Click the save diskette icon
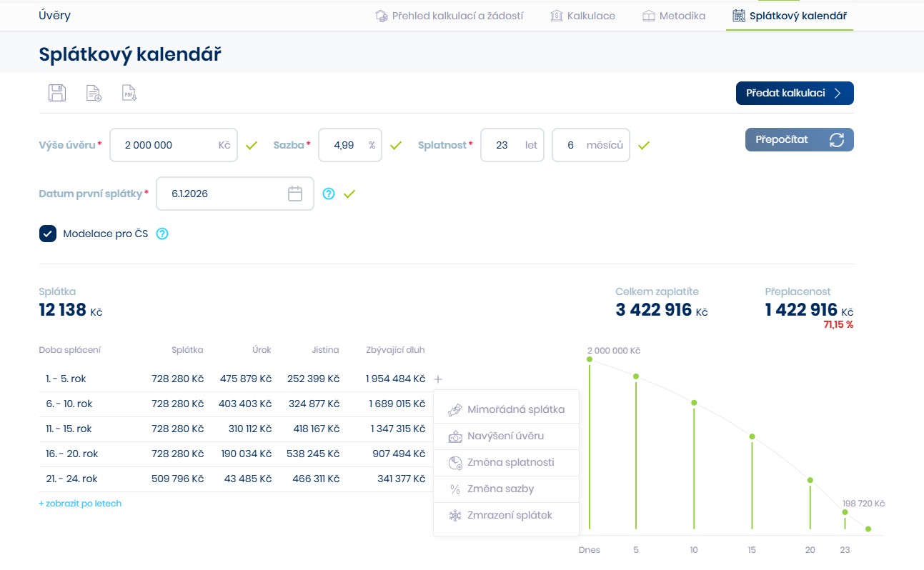The width and height of the screenshot is (924, 570). pyautogui.click(x=57, y=93)
